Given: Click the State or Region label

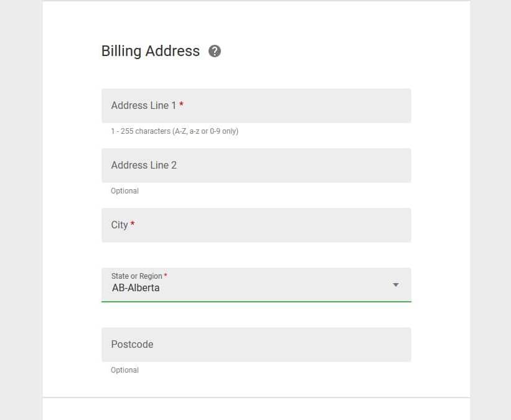Looking at the screenshot, I should coord(136,276).
